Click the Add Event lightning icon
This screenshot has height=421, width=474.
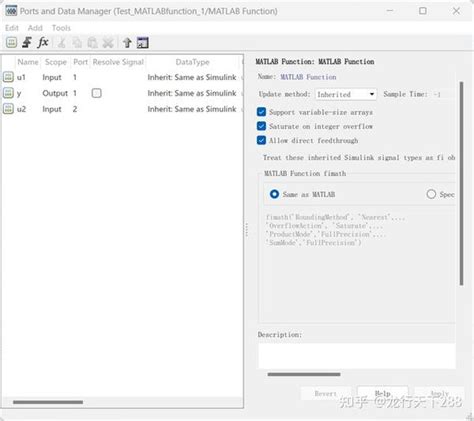point(27,43)
